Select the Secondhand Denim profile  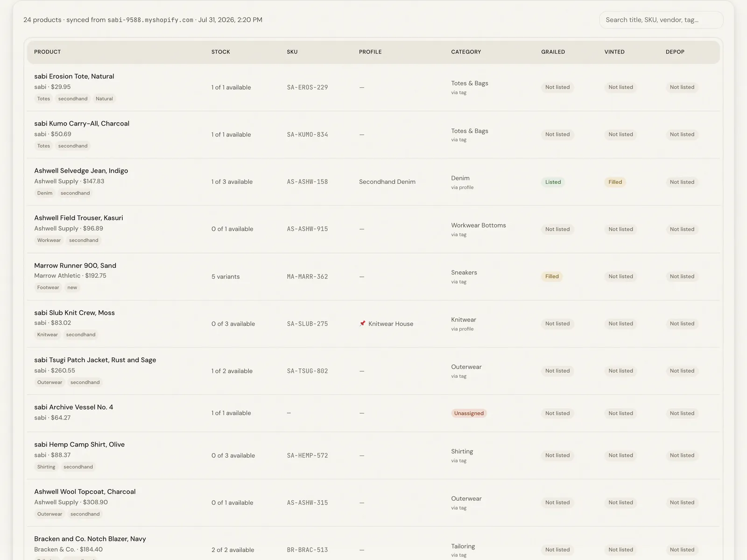coord(387,182)
